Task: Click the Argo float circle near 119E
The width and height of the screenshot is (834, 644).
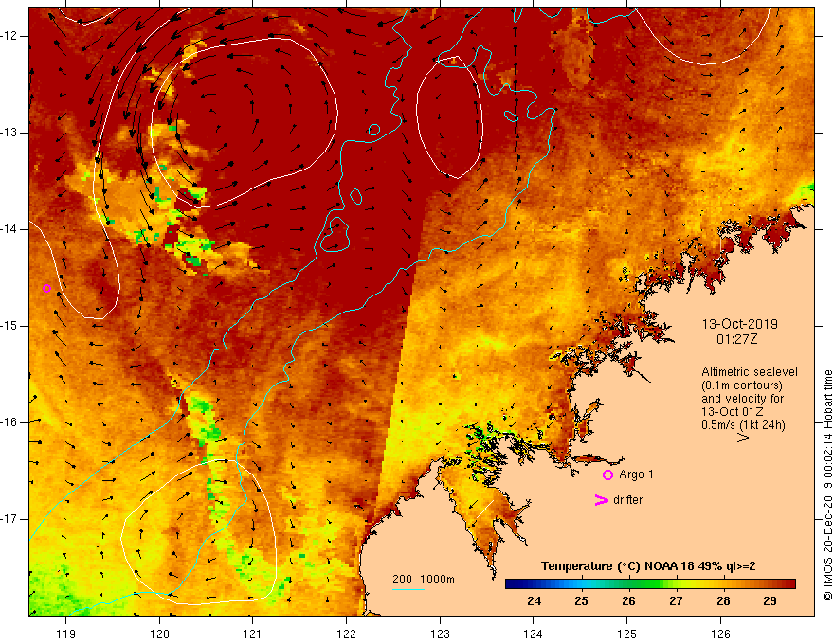Action: (x=46, y=289)
